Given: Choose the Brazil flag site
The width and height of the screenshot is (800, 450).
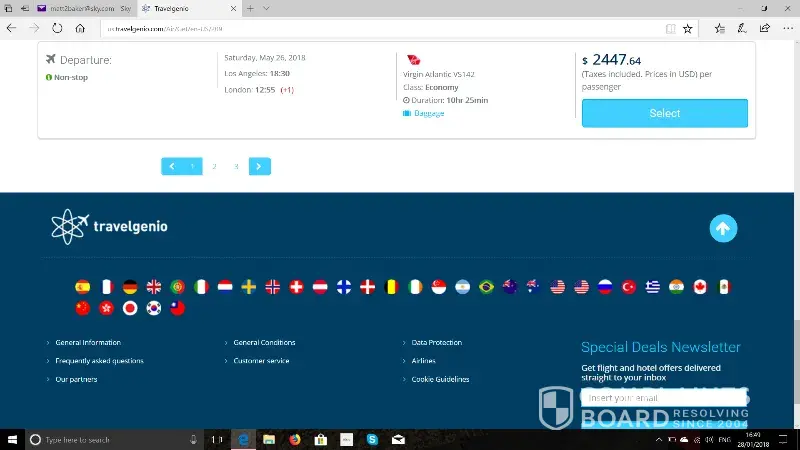Looking at the screenshot, I should click(x=486, y=287).
